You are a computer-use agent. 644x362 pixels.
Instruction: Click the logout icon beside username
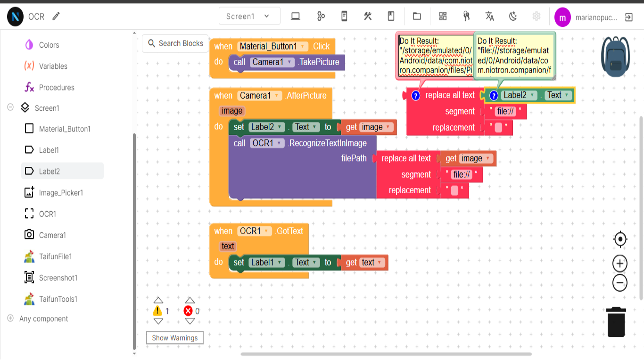628,17
